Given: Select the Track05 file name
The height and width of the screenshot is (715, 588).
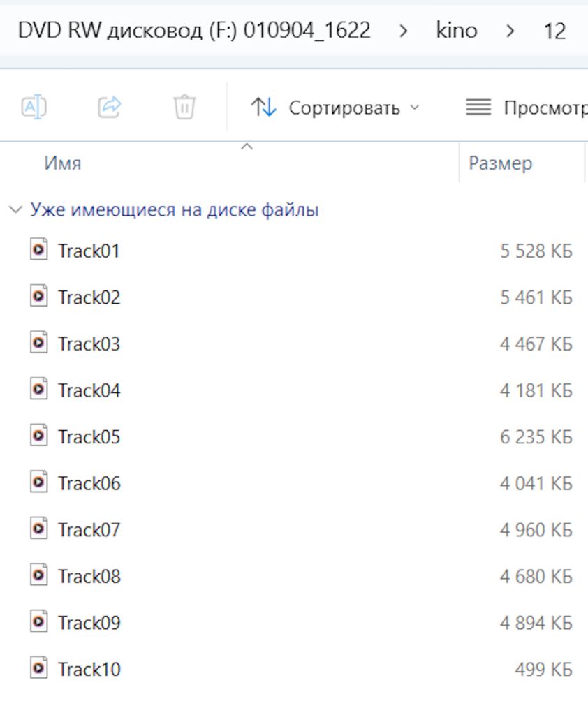Looking at the screenshot, I should click(x=89, y=437).
